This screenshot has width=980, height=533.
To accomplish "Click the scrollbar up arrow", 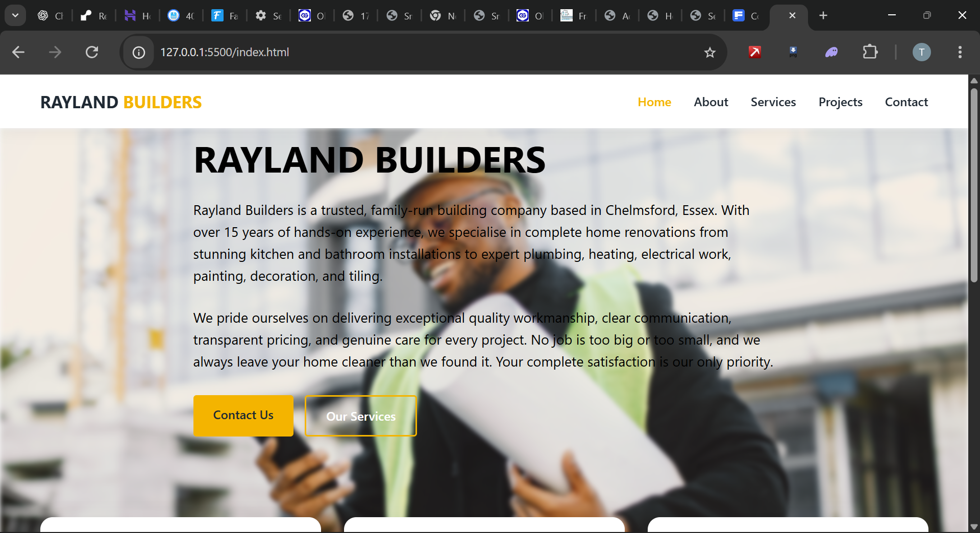I will (974, 81).
